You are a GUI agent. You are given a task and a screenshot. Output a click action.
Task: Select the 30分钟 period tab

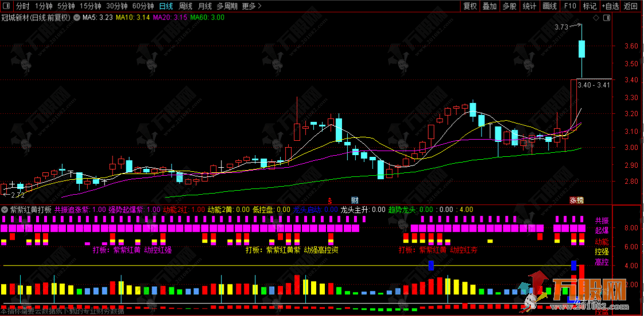117,6
